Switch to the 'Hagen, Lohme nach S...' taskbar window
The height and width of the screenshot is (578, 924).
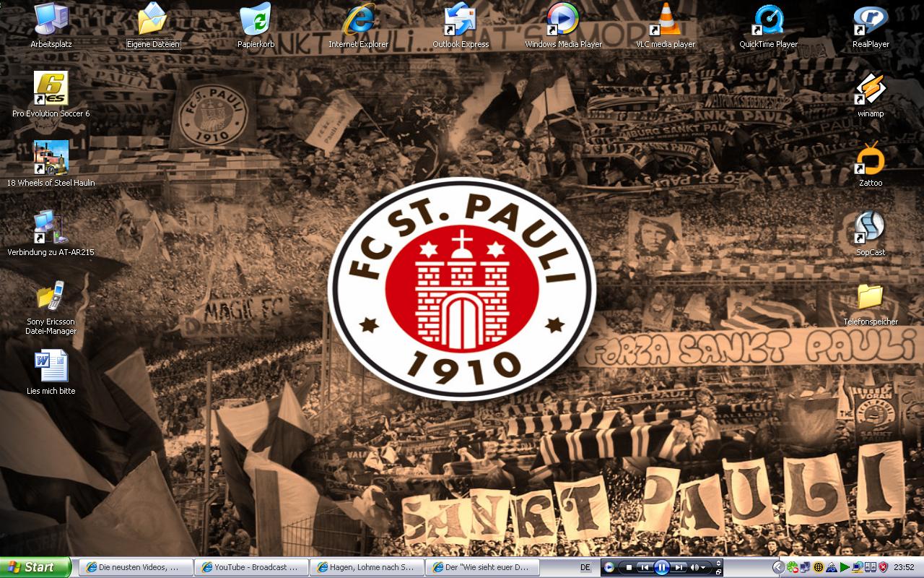tap(367, 567)
